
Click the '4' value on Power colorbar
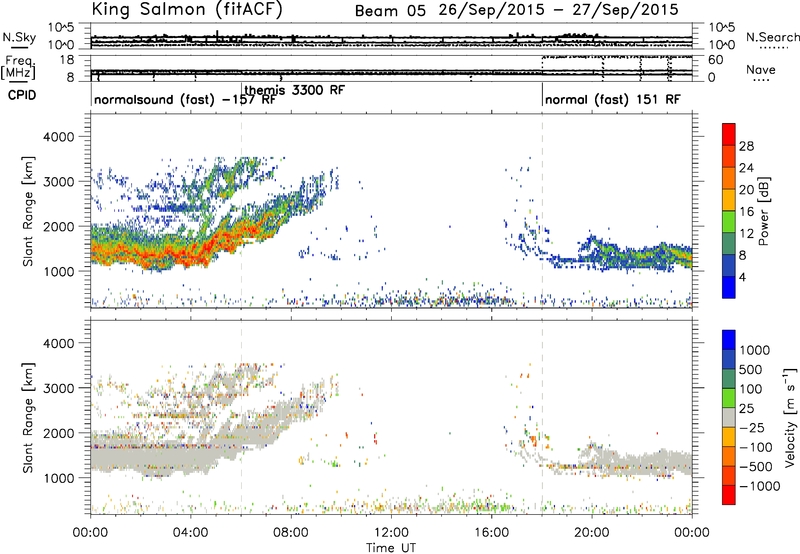coord(742,277)
